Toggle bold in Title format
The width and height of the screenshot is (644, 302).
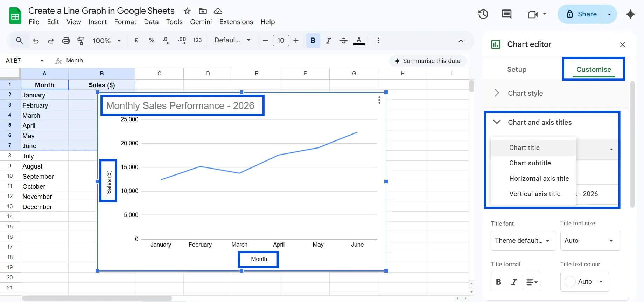click(498, 282)
